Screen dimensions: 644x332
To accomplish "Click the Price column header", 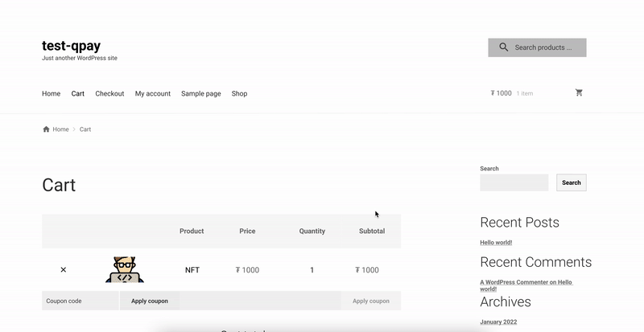I will [x=247, y=231].
